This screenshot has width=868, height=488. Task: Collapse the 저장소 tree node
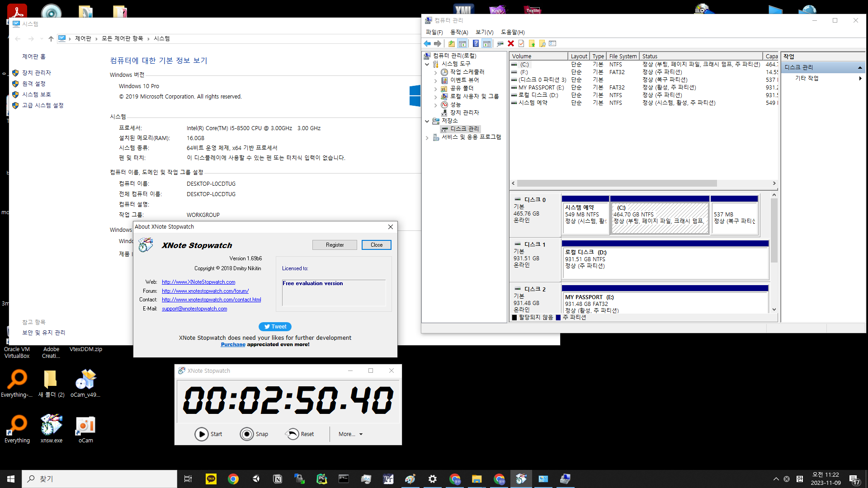(x=427, y=121)
